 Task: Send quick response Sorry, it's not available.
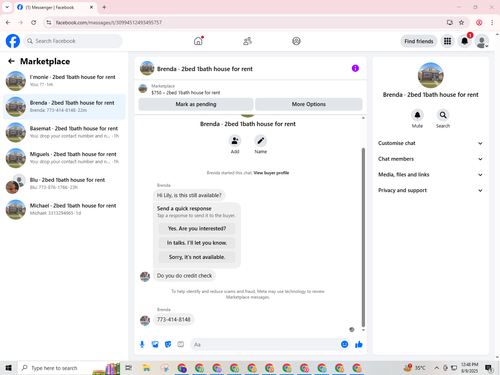click(197, 257)
